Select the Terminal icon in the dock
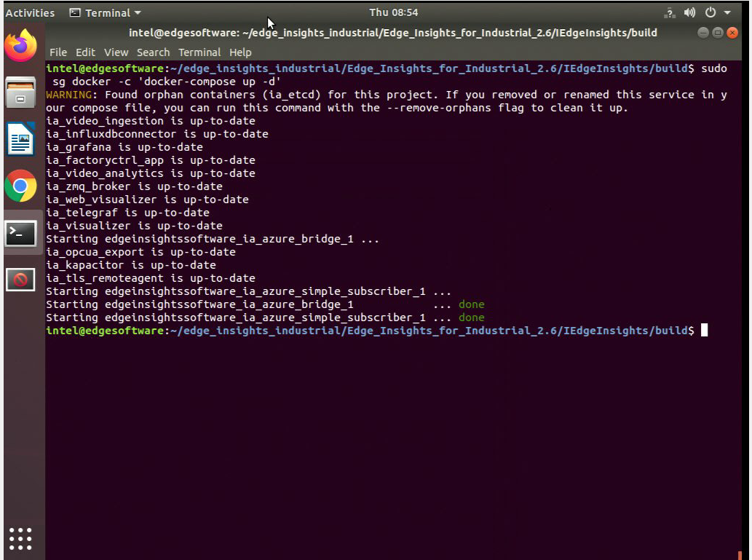The width and height of the screenshot is (752, 560). point(20,234)
